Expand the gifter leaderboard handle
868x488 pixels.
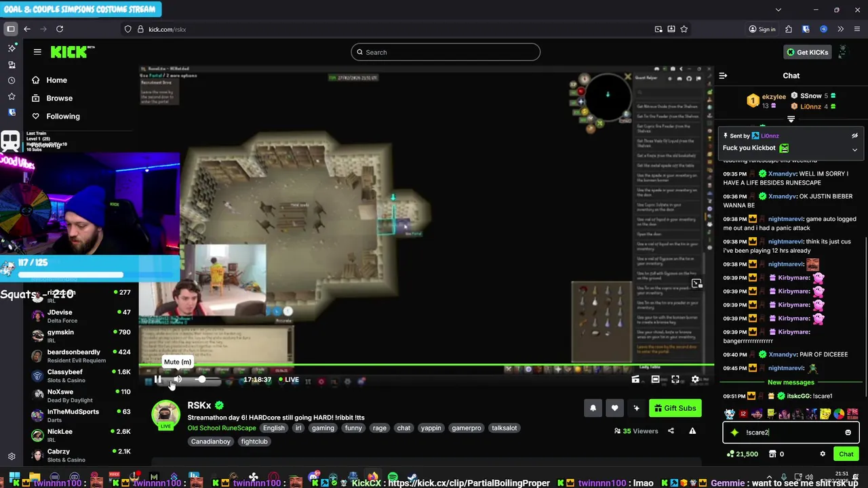[791, 119]
